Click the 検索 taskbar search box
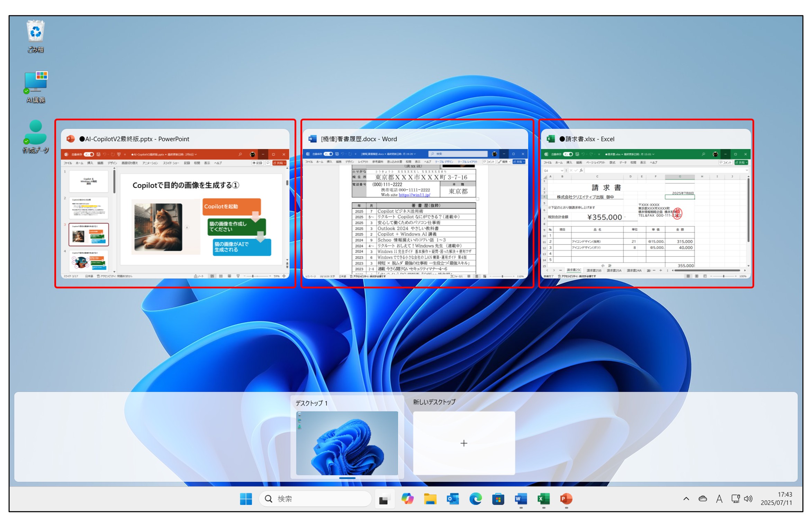The image size is (812, 527). 315,499
